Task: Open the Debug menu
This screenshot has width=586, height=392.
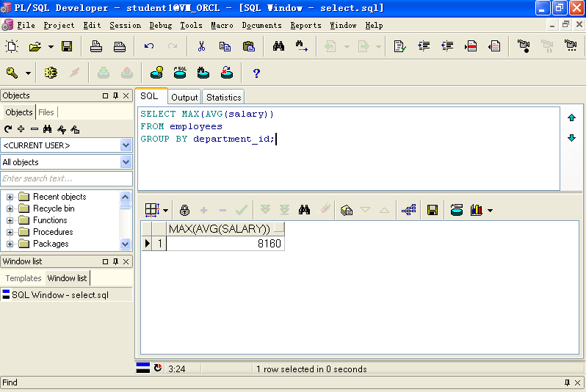Action: pyautogui.click(x=161, y=26)
